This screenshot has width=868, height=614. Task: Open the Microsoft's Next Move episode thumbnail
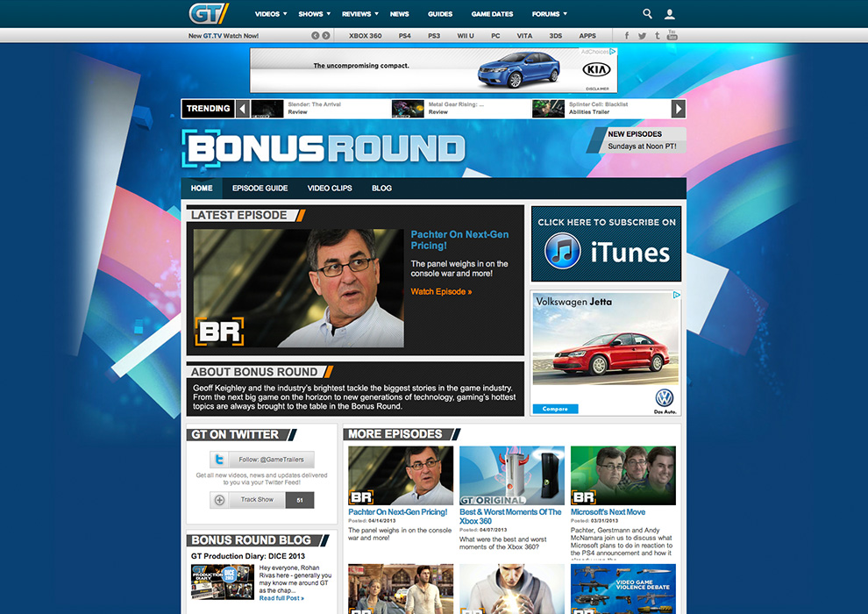pos(623,475)
